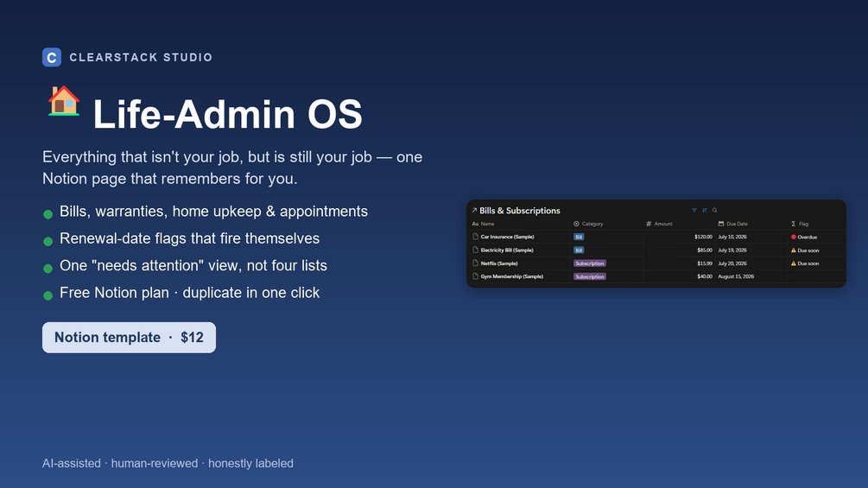Click 'Renewal-date flags that fire themselves' bullet
Image resolution: width=868 pixels, height=488 pixels.
189,238
